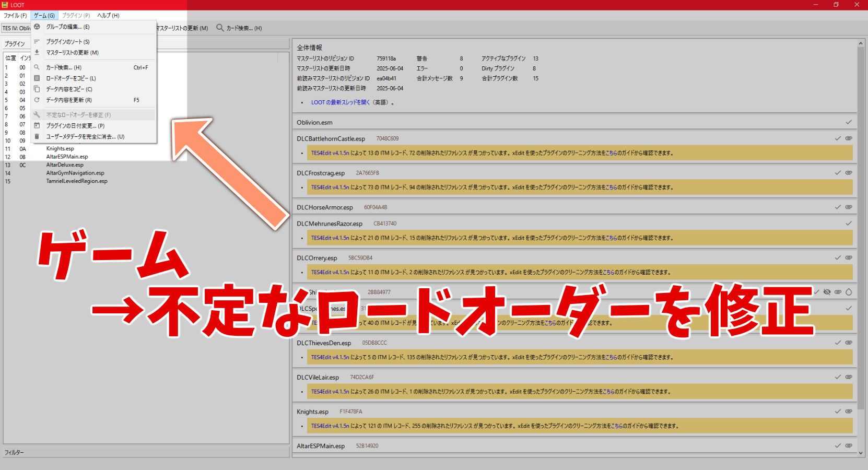Click the crossed-eye icon on DLCShiveringIsles card
Screen dimensions: 868x470
click(x=827, y=292)
